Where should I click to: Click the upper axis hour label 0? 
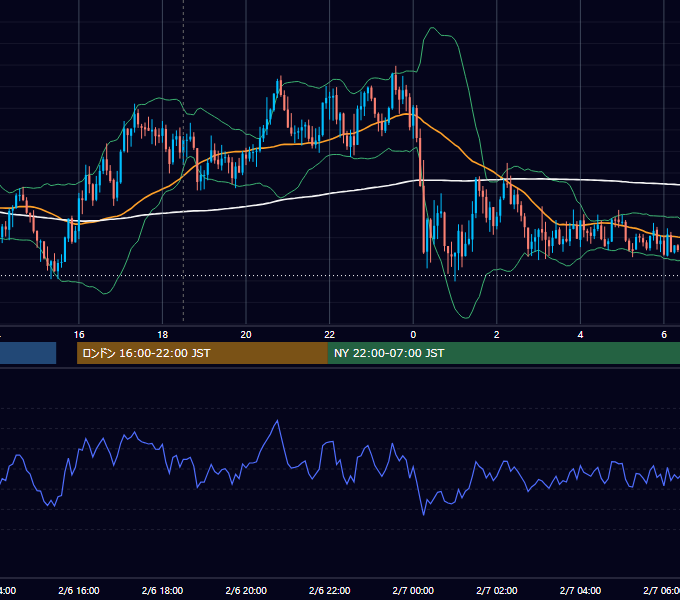click(413, 335)
